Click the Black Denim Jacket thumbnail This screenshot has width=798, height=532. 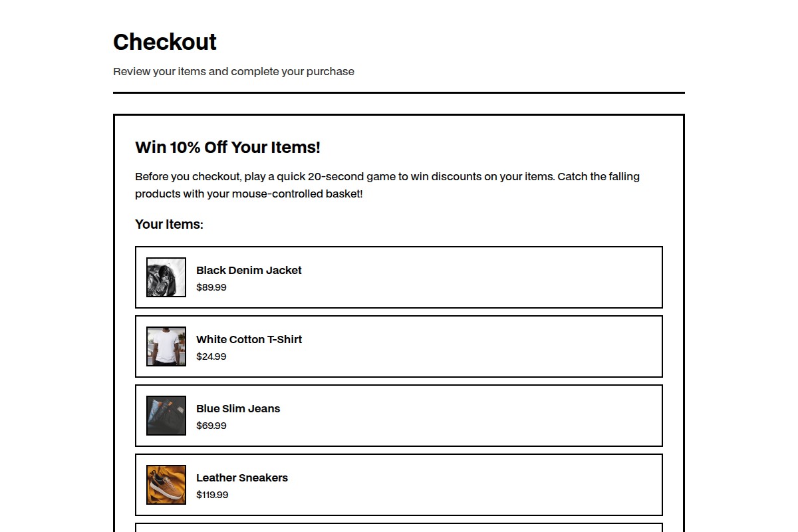point(166,277)
